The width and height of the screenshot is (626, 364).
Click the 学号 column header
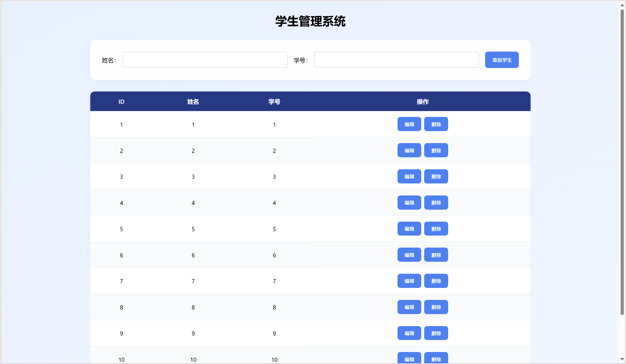coord(274,102)
